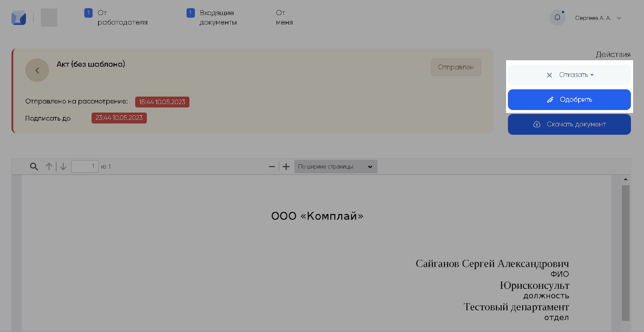Open the От меня tab
This screenshot has width=644, height=332.
(x=284, y=18)
